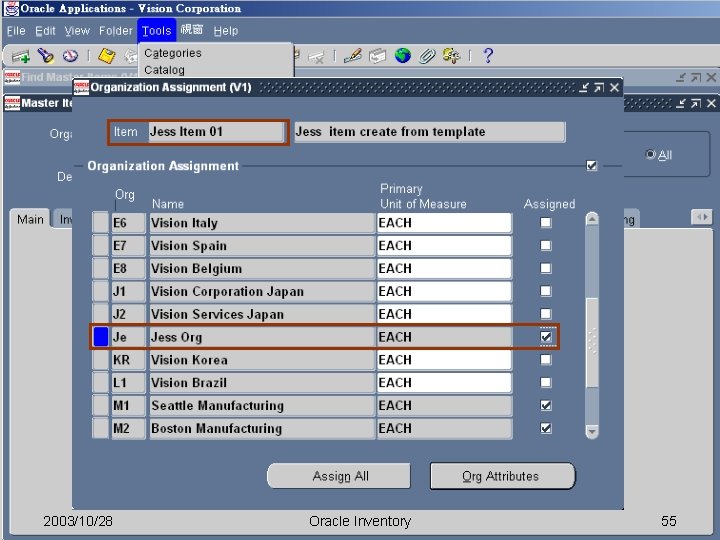
Task: Click the Zoom toolbar icon
Action: [x=377, y=56]
